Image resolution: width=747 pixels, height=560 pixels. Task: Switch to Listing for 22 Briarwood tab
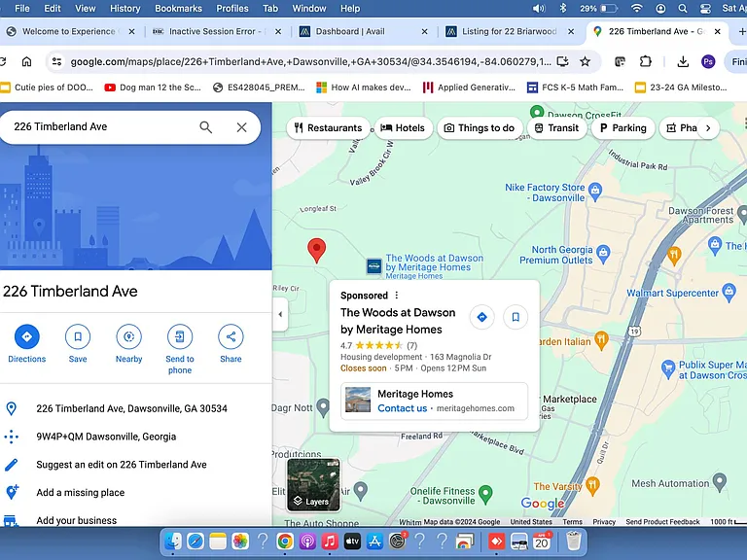(510, 31)
